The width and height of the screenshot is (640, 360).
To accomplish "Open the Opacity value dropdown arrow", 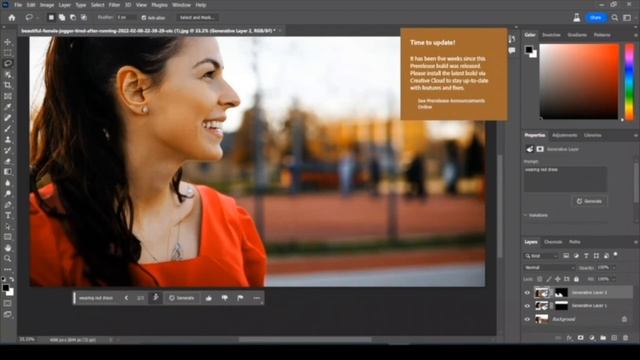I will tap(613, 268).
